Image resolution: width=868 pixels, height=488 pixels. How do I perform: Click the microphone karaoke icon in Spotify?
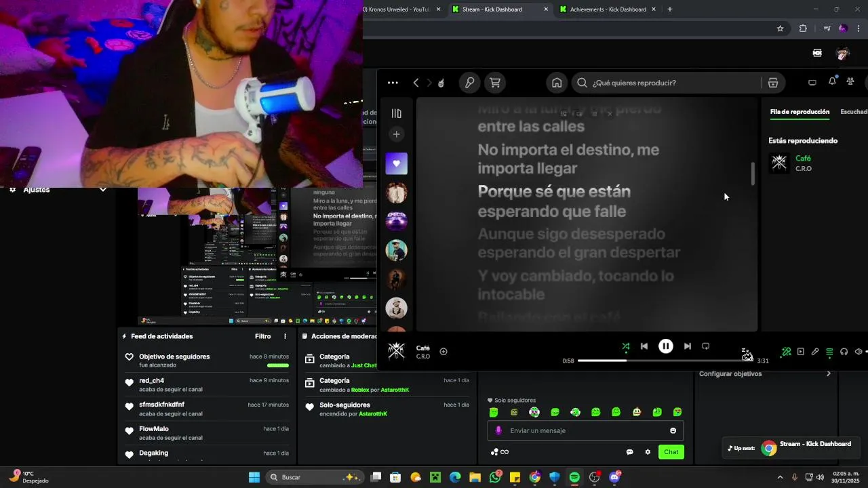point(469,83)
